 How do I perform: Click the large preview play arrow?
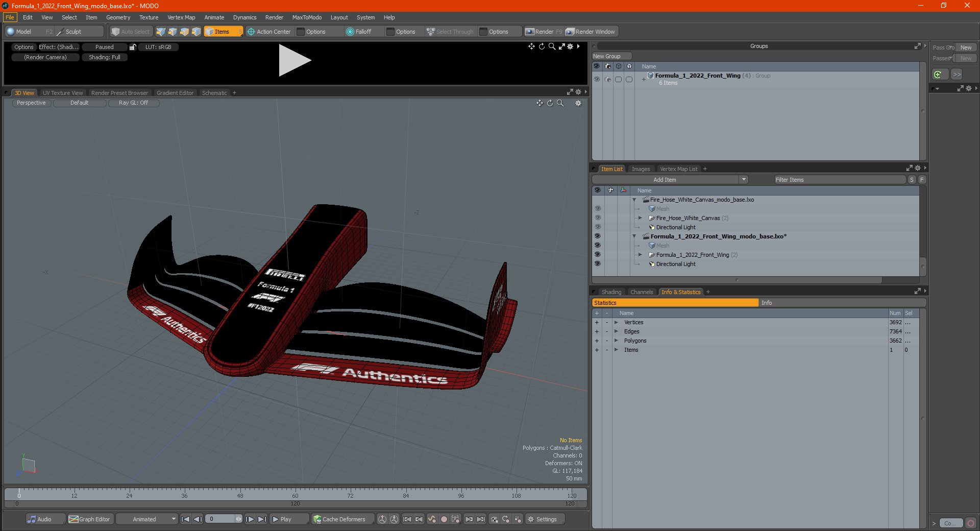[x=295, y=60]
